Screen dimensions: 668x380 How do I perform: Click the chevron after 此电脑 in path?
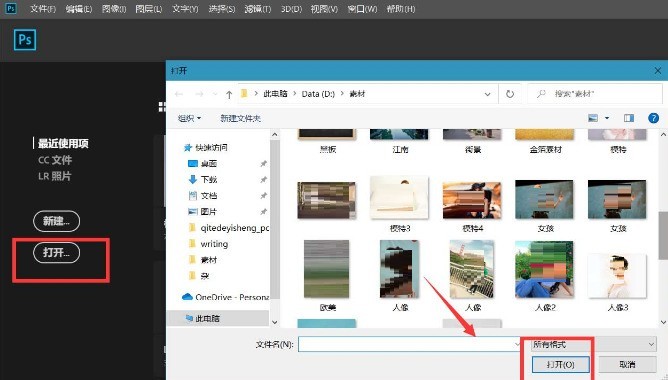click(x=294, y=93)
